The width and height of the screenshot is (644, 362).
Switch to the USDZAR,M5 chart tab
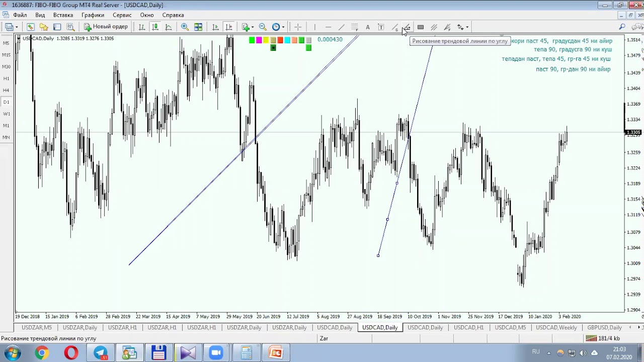pyautogui.click(x=37, y=327)
